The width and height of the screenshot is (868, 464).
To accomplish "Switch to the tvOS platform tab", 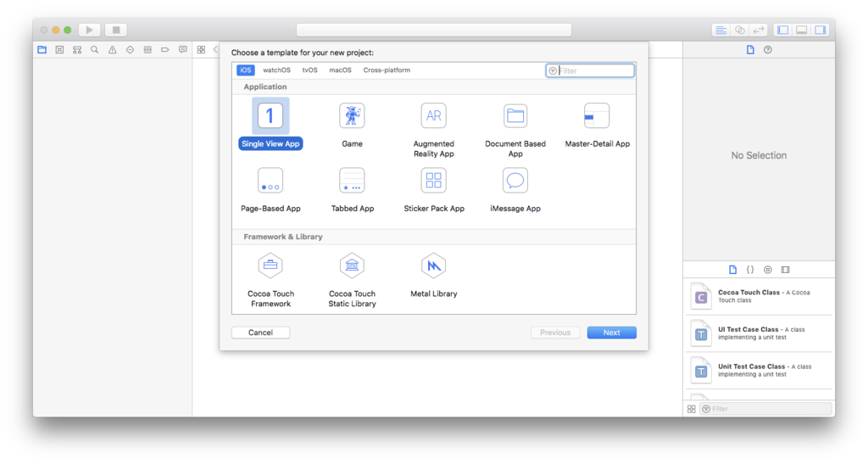I will (x=309, y=70).
